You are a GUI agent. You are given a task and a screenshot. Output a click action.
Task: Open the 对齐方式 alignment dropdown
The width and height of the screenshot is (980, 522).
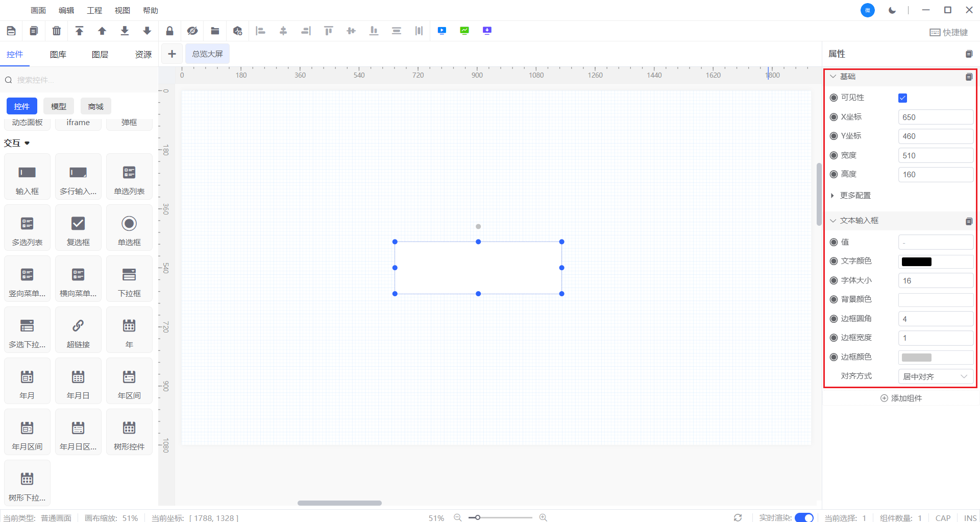coord(935,376)
